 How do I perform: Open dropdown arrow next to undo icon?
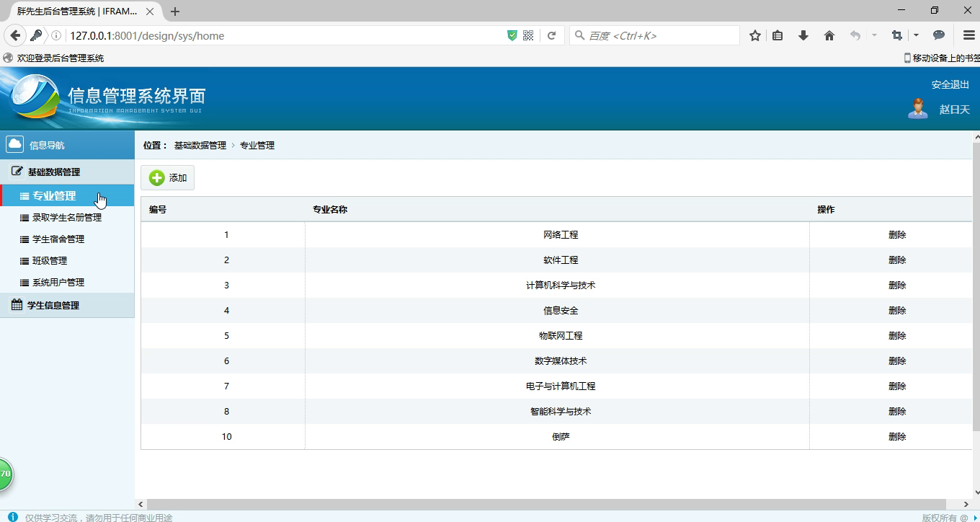click(874, 35)
